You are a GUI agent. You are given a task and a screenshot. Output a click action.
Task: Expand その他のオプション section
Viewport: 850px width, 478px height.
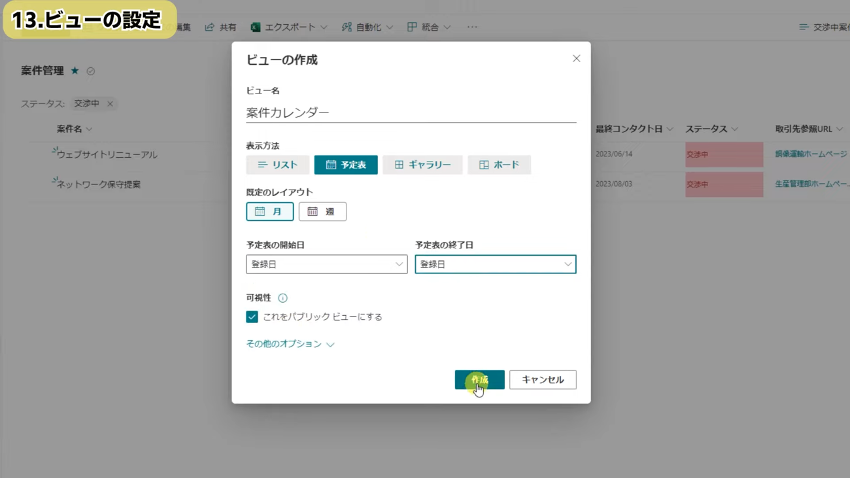tap(290, 344)
